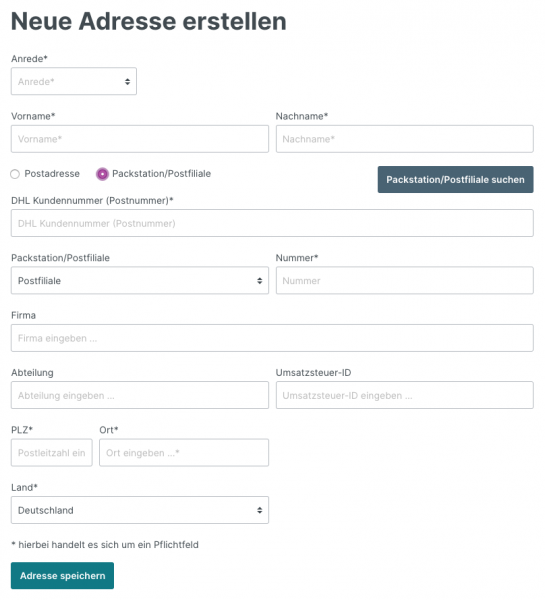
Task: Focus the Nachname input field
Action: (x=405, y=139)
